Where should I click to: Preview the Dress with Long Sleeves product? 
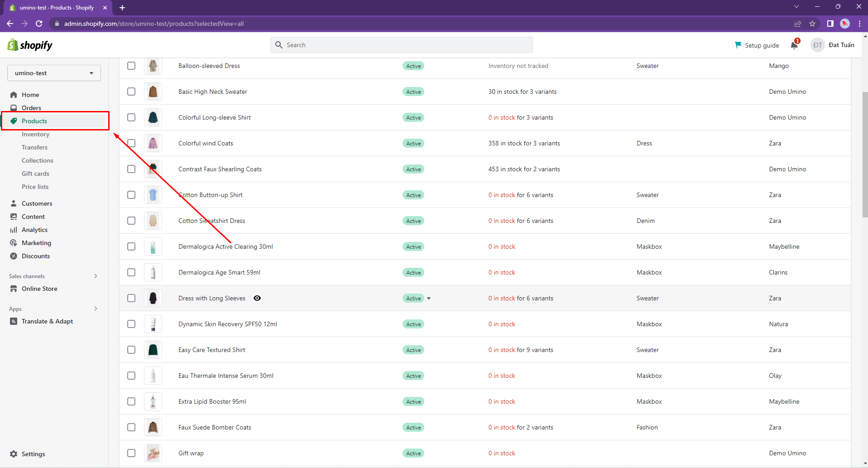tap(257, 298)
